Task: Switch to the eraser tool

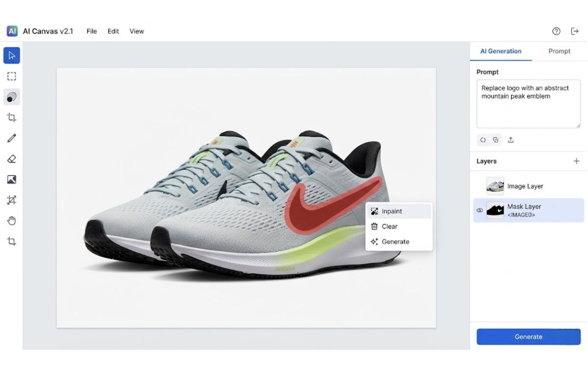Action: 12,159
